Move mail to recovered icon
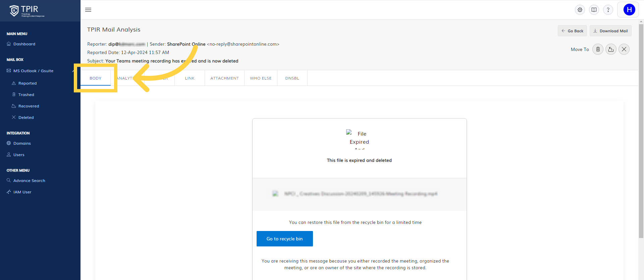The height and width of the screenshot is (280, 644). coord(611,49)
